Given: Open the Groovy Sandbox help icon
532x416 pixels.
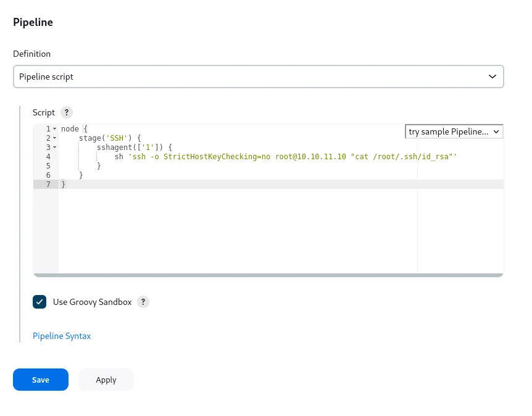Looking at the screenshot, I should point(143,302).
